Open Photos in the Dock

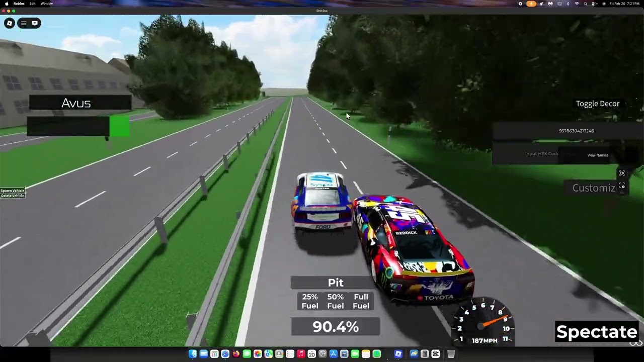(x=258, y=354)
